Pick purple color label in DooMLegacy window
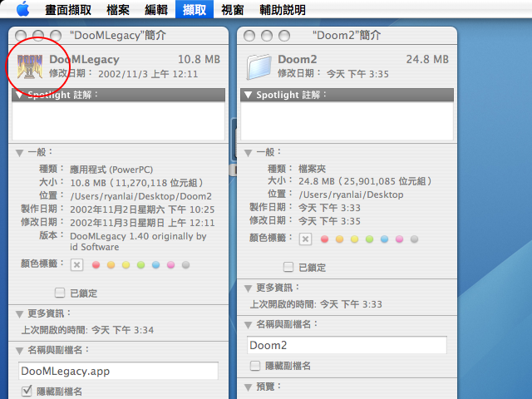This screenshot has width=532, height=399. coord(170,265)
